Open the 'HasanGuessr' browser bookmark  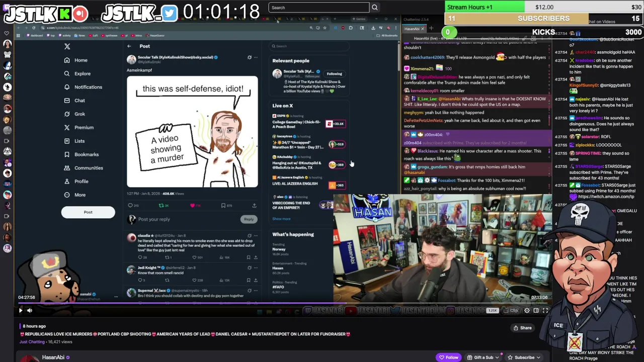[155, 36]
